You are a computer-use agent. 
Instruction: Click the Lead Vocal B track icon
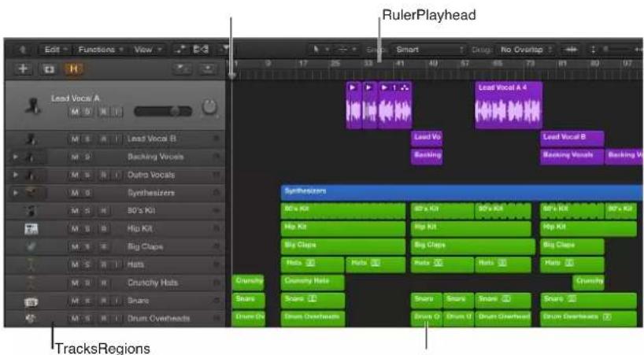tap(31, 139)
